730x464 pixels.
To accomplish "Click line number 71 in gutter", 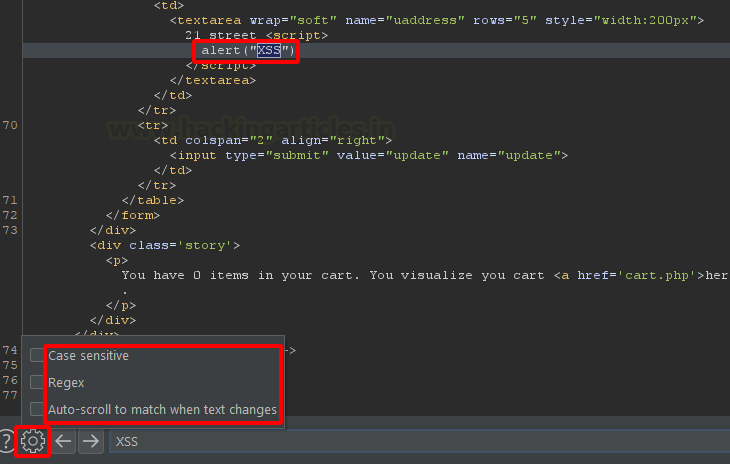I will 10,200.
